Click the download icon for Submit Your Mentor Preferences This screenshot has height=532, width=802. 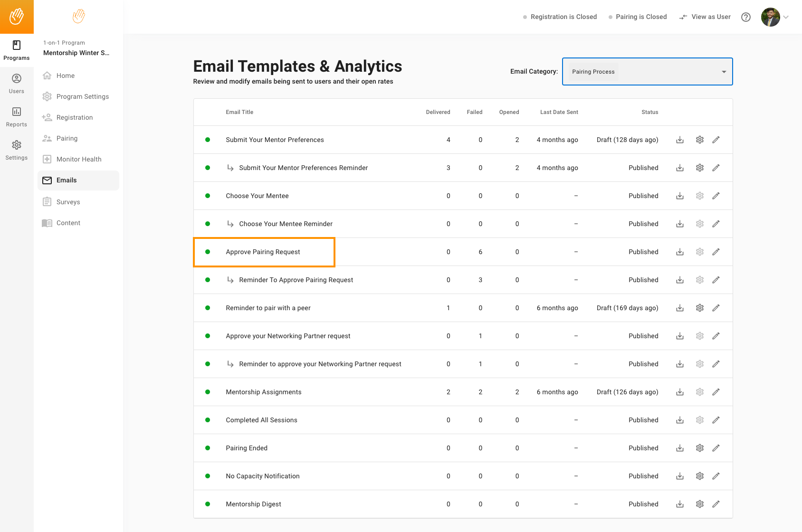(x=680, y=140)
